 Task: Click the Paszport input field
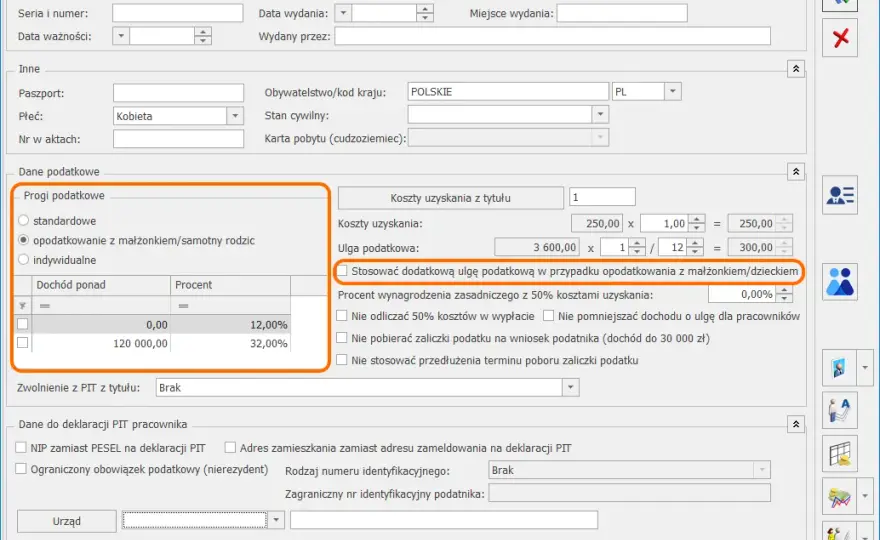(x=178, y=93)
